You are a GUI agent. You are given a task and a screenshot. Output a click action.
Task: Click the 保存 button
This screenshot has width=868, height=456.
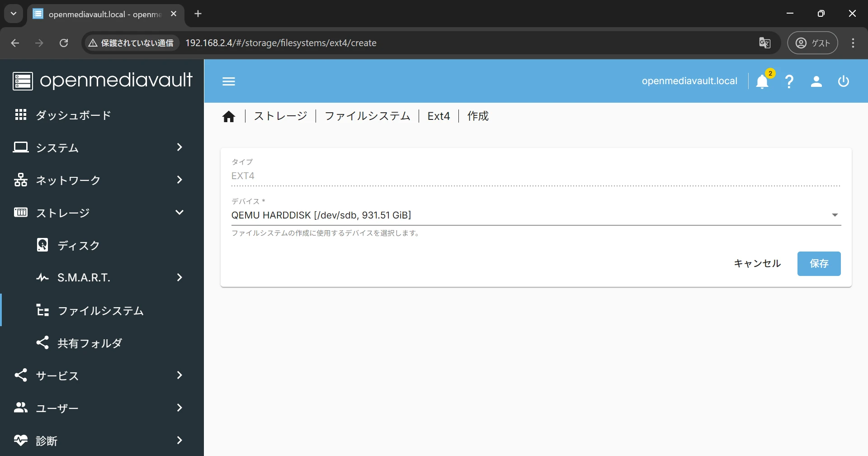point(819,264)
